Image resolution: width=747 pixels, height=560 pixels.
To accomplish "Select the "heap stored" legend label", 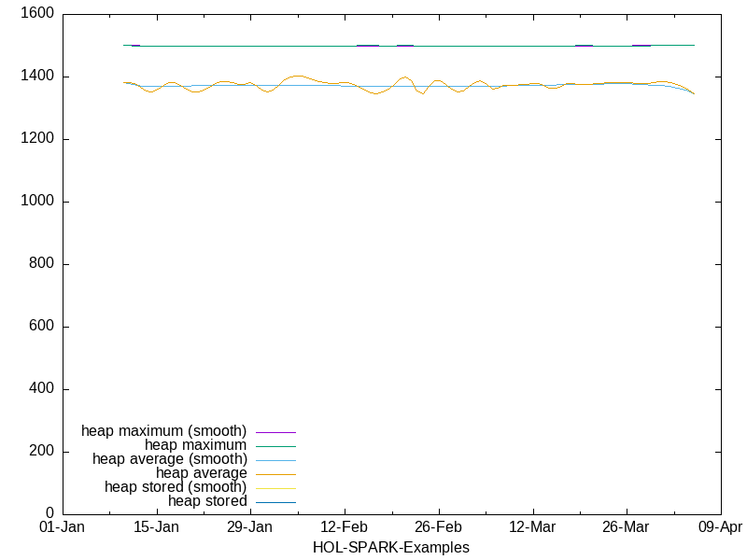I will (x=207, y=501).
